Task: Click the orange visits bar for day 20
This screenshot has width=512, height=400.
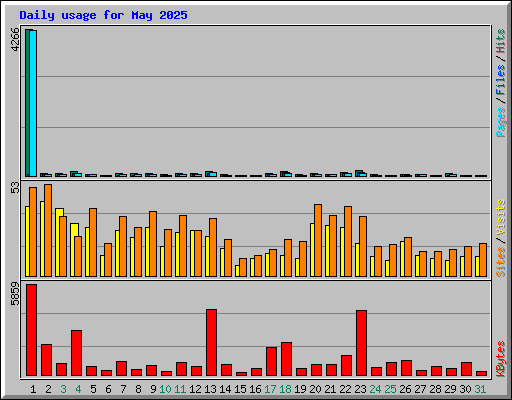Action: [318, 240]
